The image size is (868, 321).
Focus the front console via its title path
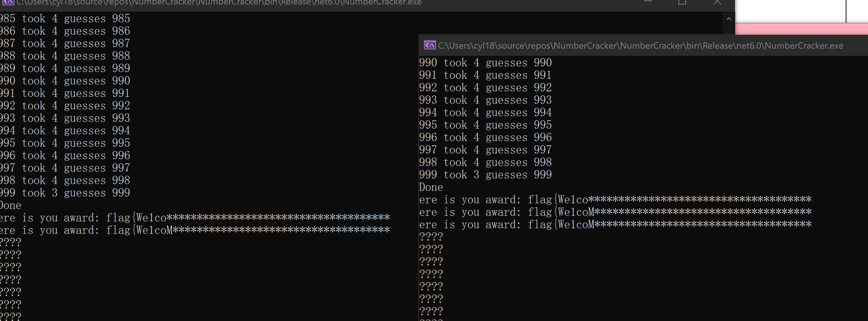[x=640, y=46]
